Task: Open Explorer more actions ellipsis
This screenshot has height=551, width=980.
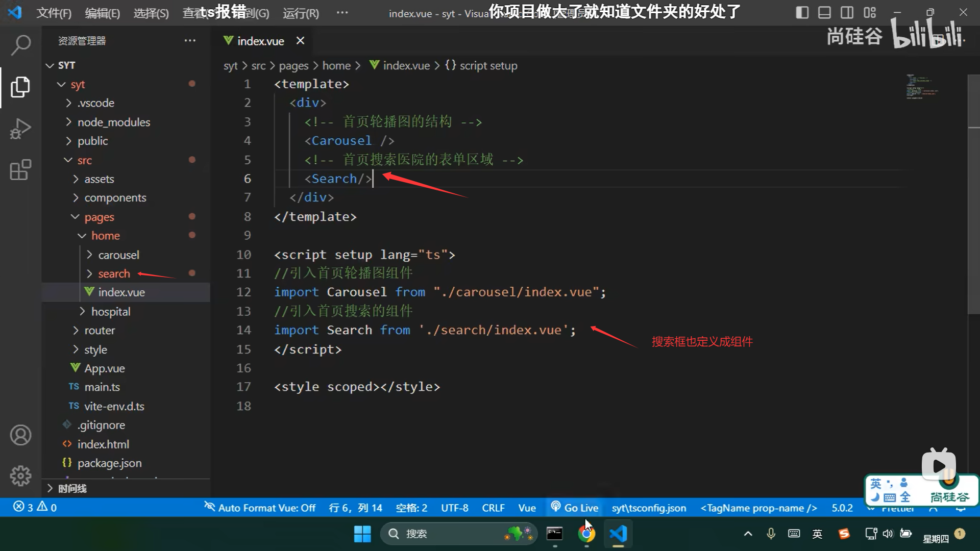Action: pos(190,41)
